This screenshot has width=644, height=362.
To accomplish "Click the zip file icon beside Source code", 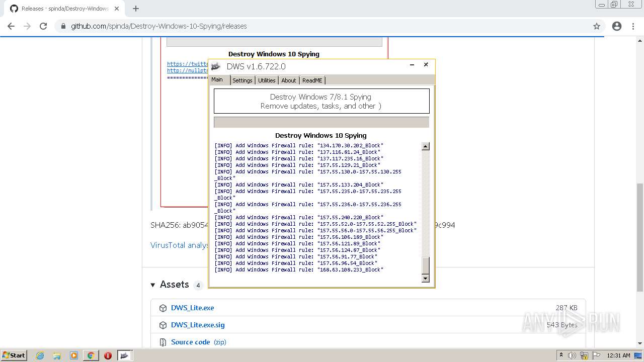I will click(x=163, y=342).
